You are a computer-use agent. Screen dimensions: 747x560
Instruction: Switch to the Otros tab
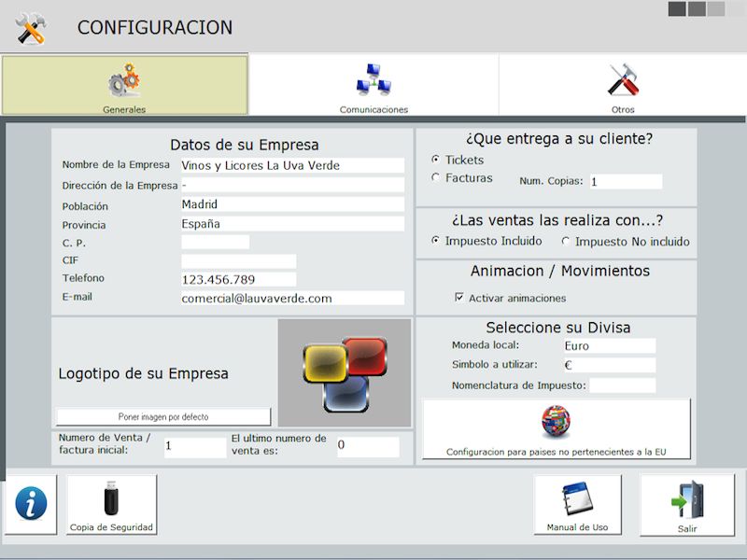pyautogui.click(x=623, y=85)
